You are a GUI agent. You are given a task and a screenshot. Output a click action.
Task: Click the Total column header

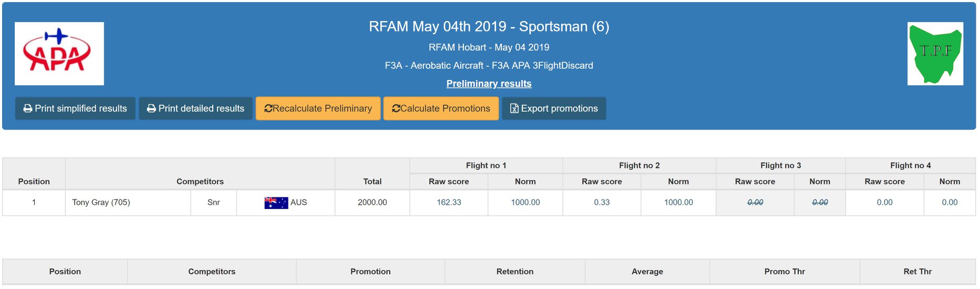click(372, 181)
